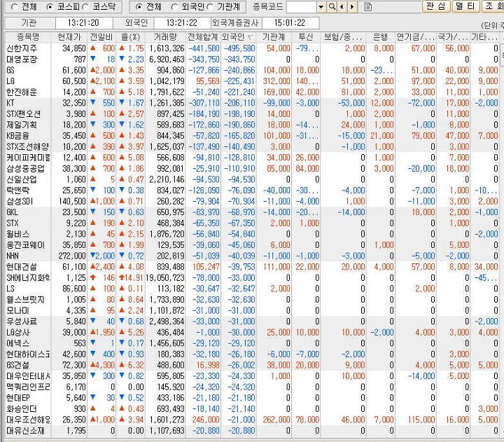The height and width of the screenshot is (442, 504).
Task: Select the 외국인 investor radio button
Action: coord(174,7)
